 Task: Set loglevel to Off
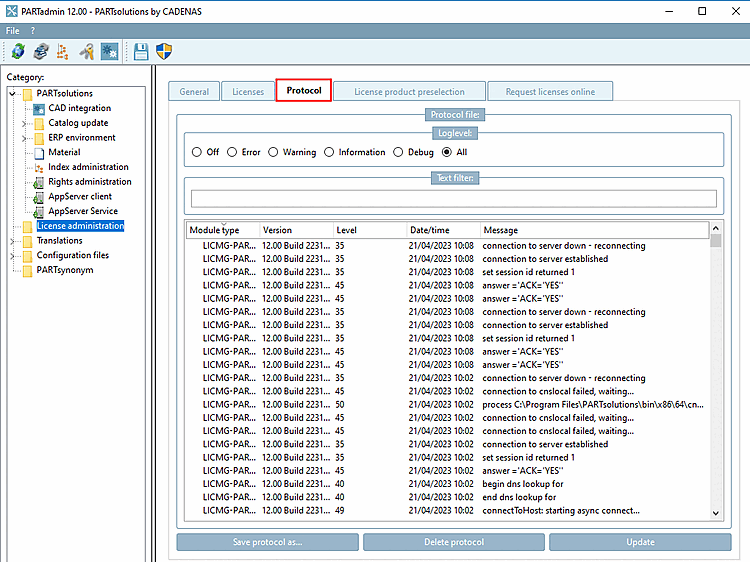(x=197, y=152)
